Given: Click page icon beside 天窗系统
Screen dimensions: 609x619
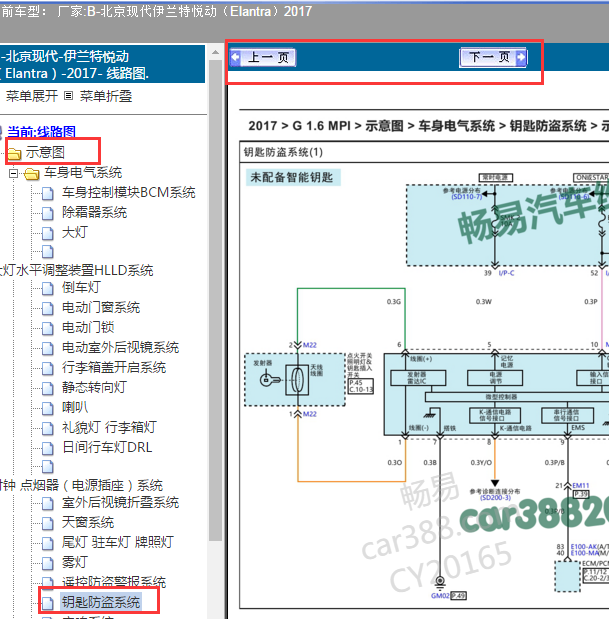Looking at the screenshot, I should click(48, 523).
